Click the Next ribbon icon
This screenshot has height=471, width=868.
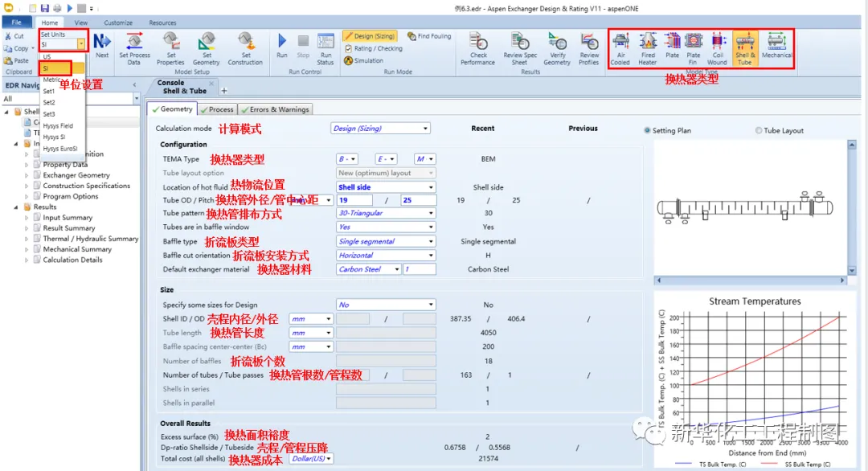point(102,46)
